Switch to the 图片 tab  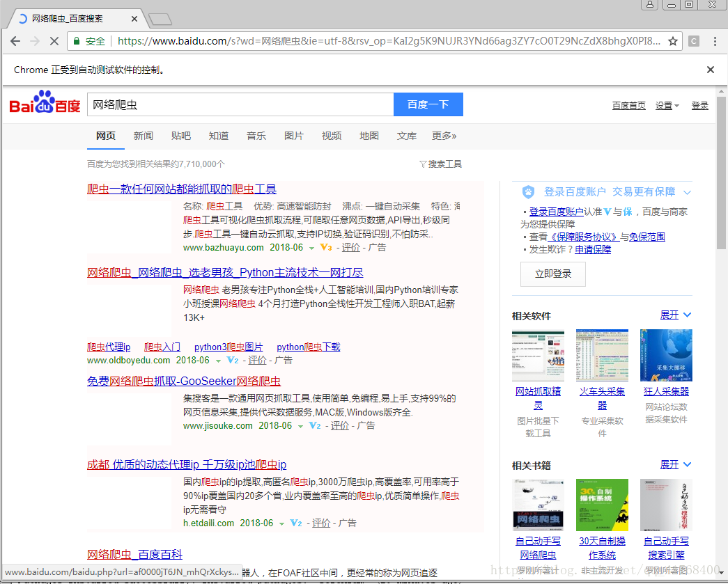294,136
